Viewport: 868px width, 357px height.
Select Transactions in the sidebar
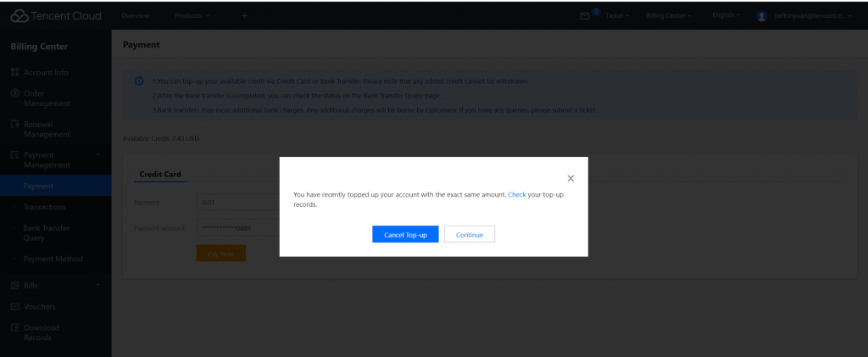coord(44,207)
